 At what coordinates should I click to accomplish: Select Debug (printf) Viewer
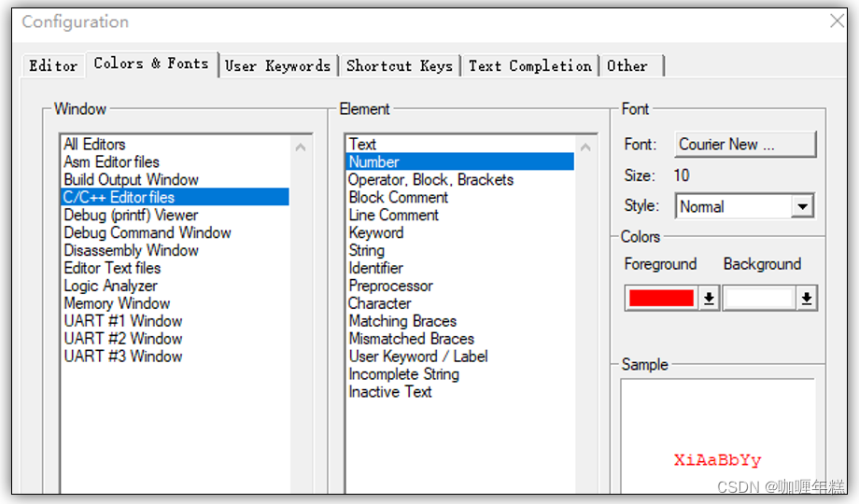176,215
